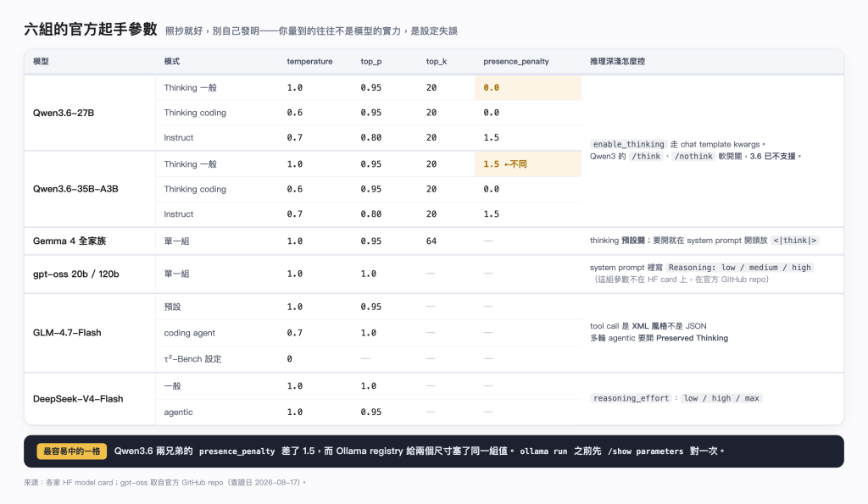Click top_p 0.80 in Qwen3.6-27B Instruct row
868x504 pixels.
(371, 138)
